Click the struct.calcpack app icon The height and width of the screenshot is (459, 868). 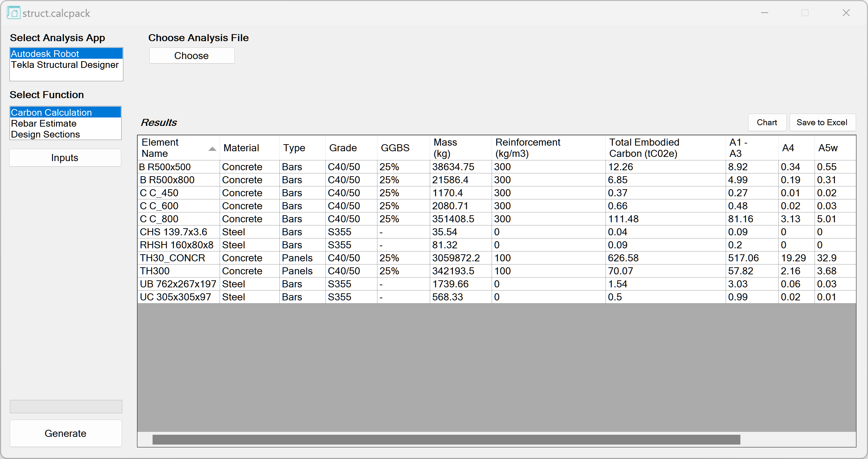coord(13,13)
